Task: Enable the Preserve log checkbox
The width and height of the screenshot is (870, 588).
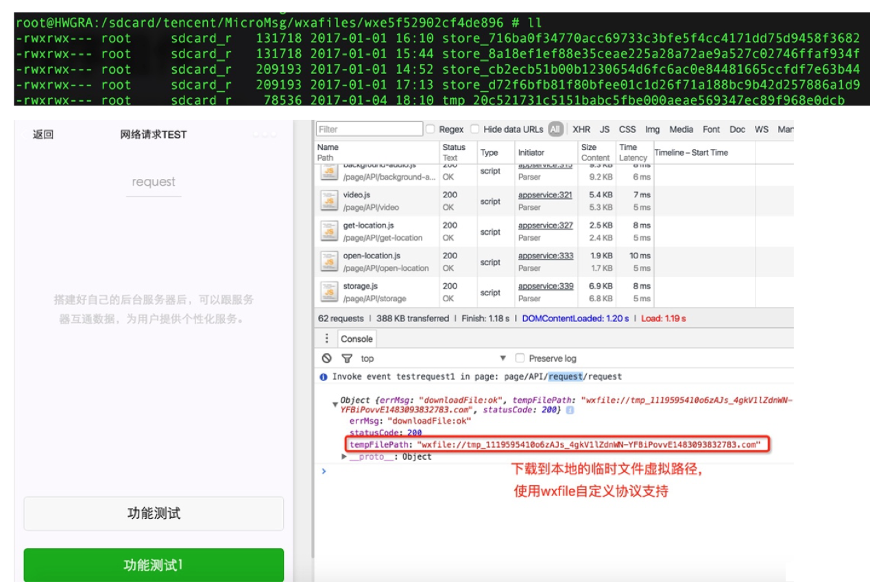Action: point(520,358)
